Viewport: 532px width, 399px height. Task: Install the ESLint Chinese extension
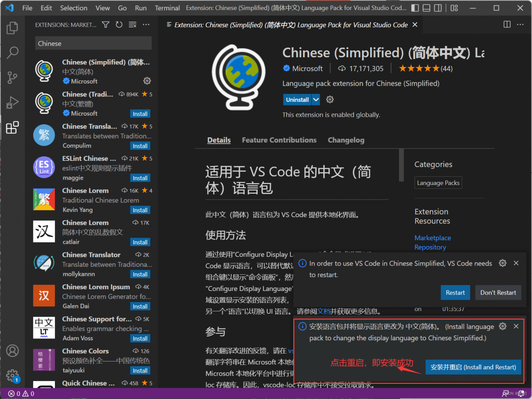point(140,178)
